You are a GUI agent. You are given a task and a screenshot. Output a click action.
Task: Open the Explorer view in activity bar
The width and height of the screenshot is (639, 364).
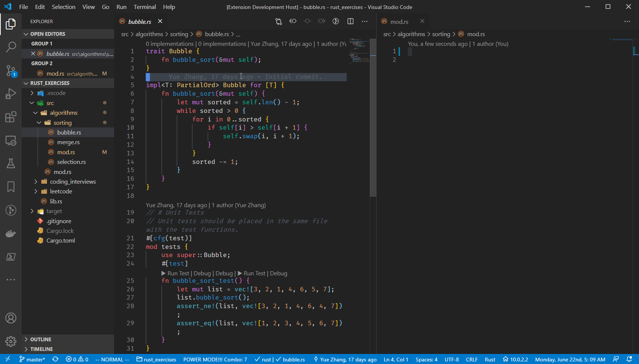(11, 24)
